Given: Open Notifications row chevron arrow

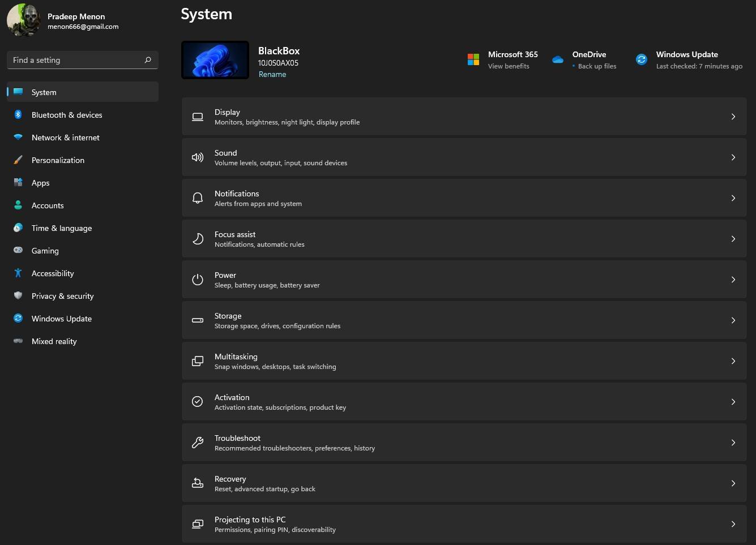Looking at the screenshot, I should [733, 198].
